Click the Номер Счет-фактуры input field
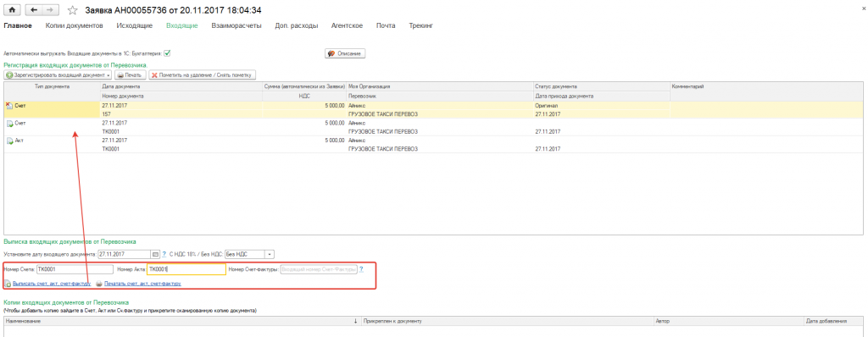 (x=319, y=269)
